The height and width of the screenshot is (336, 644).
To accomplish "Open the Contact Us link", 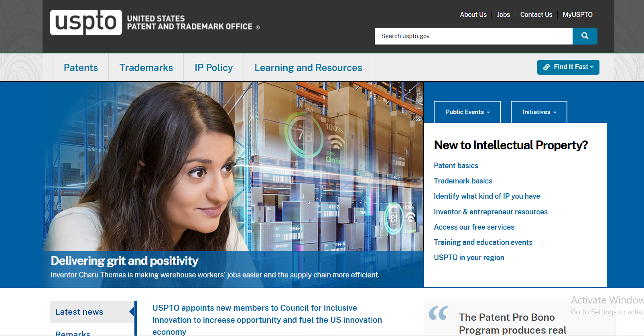I will click(536, 14).
